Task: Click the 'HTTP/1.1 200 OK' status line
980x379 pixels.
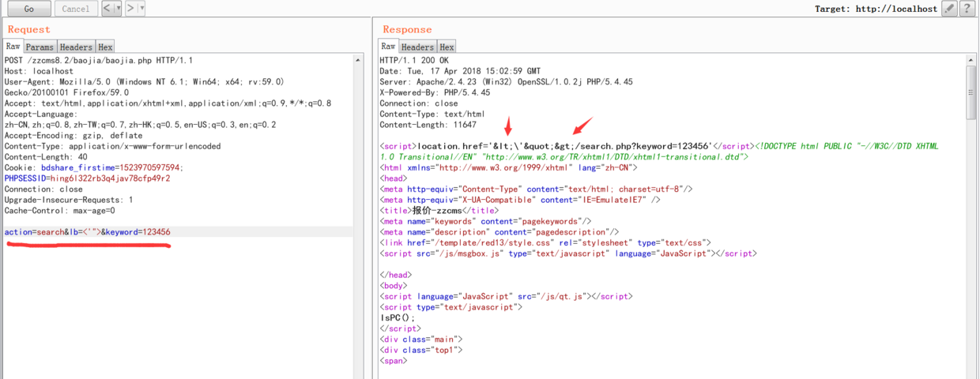Action: coord(414,60)
